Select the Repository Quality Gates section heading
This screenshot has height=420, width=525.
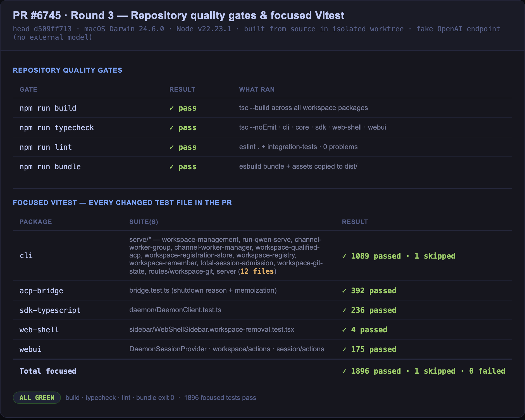(68, 70)
